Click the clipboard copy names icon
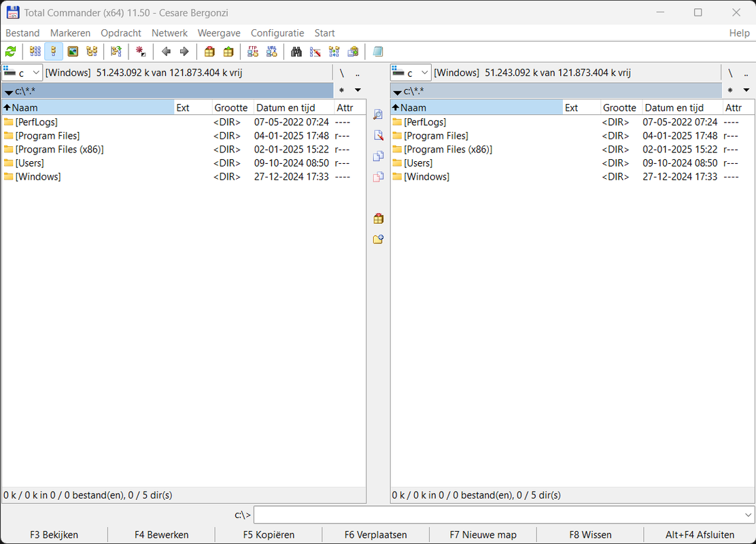The image size is (756, 544). (353, 52)
